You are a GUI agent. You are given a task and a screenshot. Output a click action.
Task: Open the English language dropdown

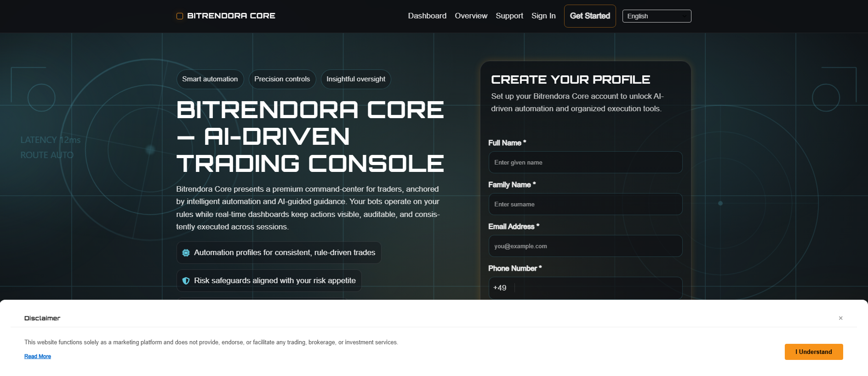point(657,16)
